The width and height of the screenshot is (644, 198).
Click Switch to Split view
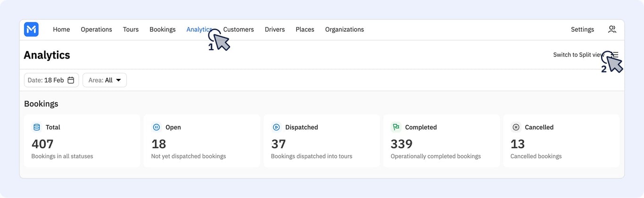579,55
